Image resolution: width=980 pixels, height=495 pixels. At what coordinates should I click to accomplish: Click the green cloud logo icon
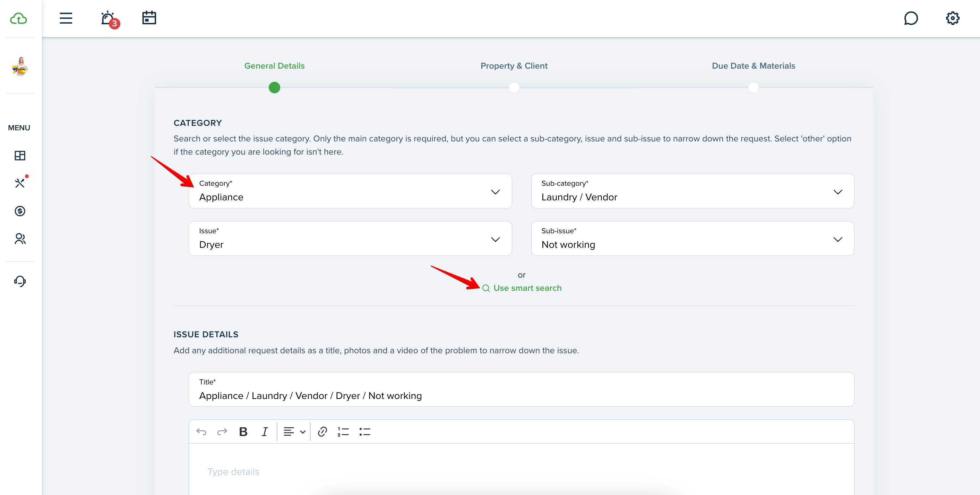[19, 19]
